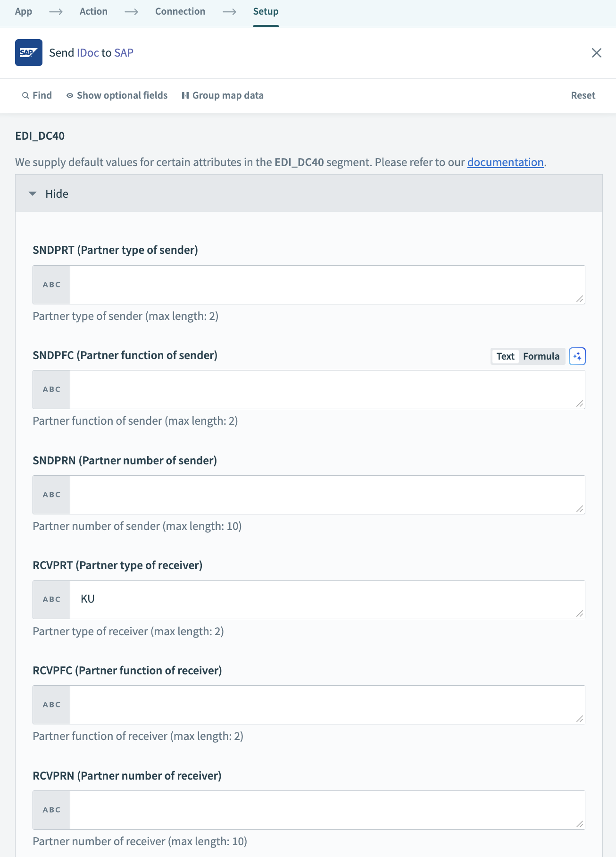616x857 pixels.
Task: Close the Send IDoc setup panel
Action: 596,53
